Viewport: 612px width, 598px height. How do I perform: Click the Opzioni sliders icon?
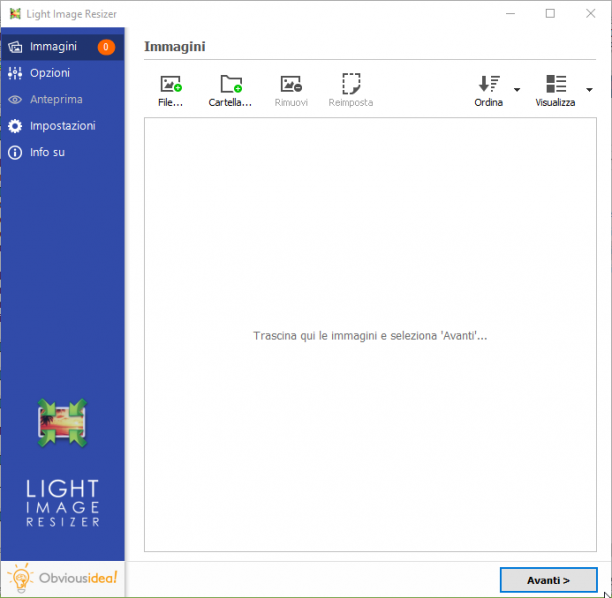pyautogui.click(x=15, y=73)
